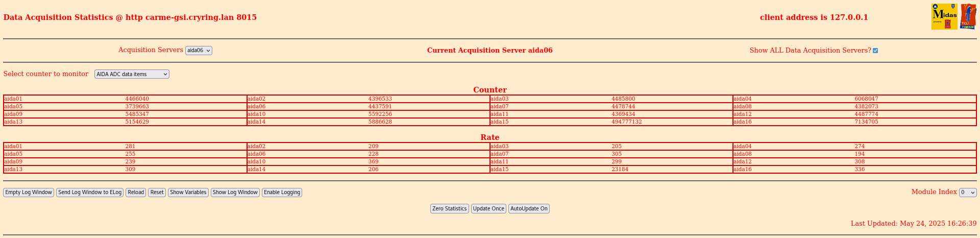Select Rate value 228 for aida06

pos(374,154)
